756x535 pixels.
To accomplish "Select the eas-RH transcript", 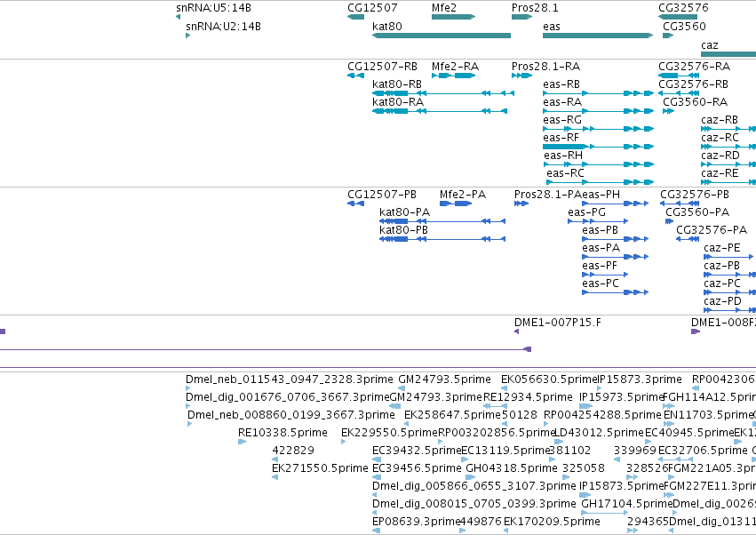I will 599,164.
